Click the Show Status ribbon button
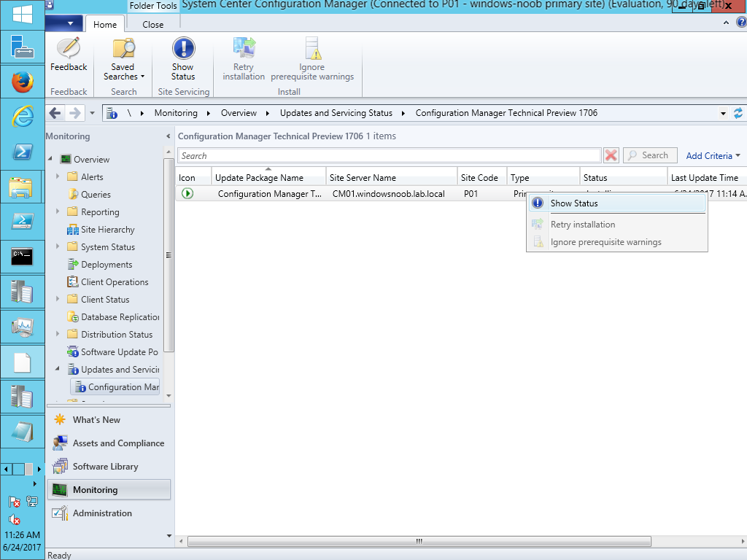 point(183,59)
